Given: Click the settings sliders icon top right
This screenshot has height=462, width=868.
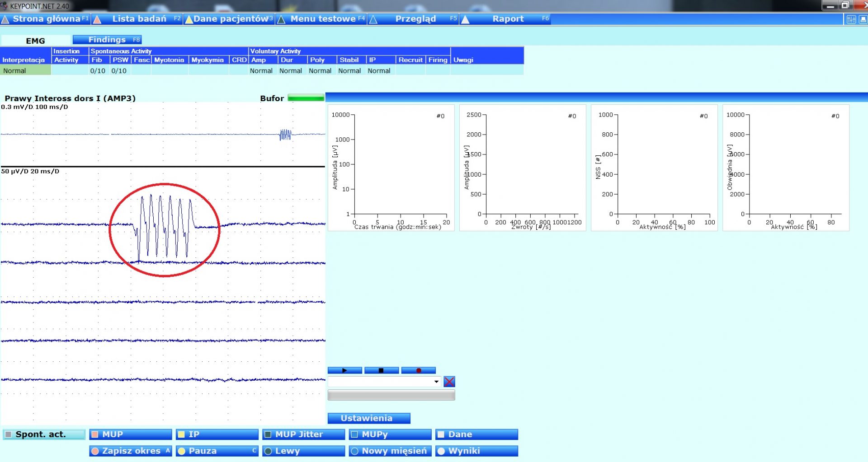Looking at the screenshot, I should (x=851, y=19).
